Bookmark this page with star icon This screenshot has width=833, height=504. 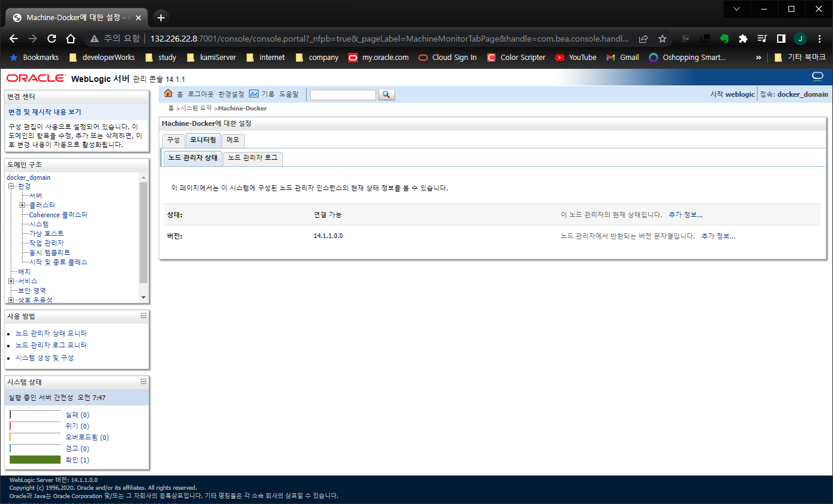662,39
